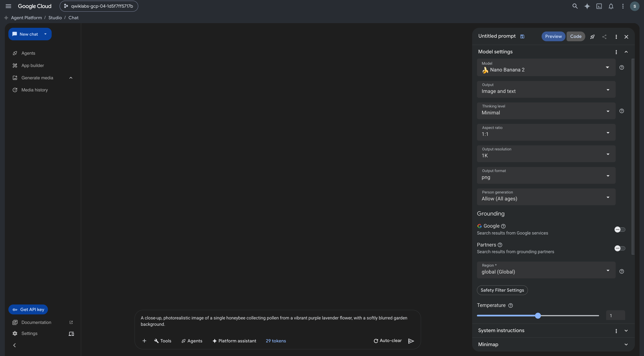
Task: Open Person generation dropdown
Action: [x=546, y=197]
